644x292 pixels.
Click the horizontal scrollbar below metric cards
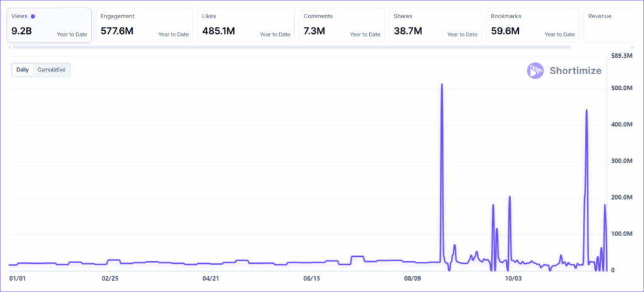(289, 47)
